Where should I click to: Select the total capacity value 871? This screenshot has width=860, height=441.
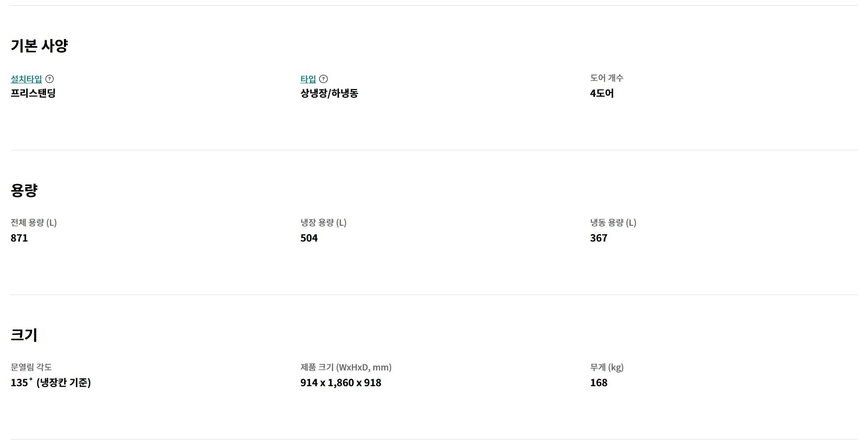point(19,238)
